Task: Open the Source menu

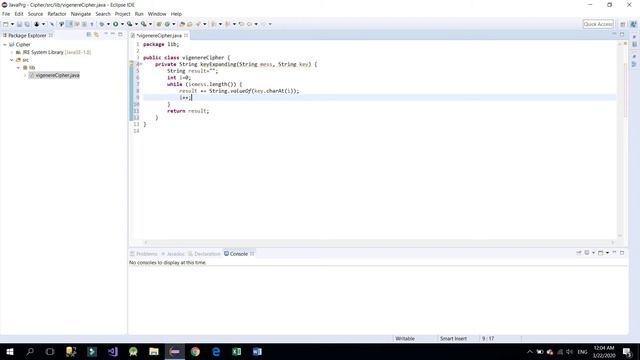Action: click(35, 14)
